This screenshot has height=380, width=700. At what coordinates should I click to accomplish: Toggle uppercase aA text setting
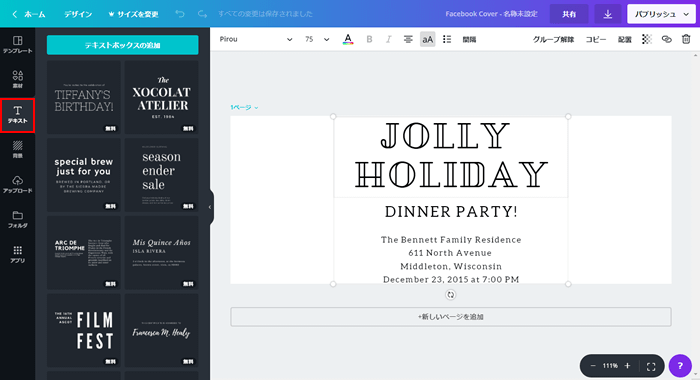coord(427,39)
